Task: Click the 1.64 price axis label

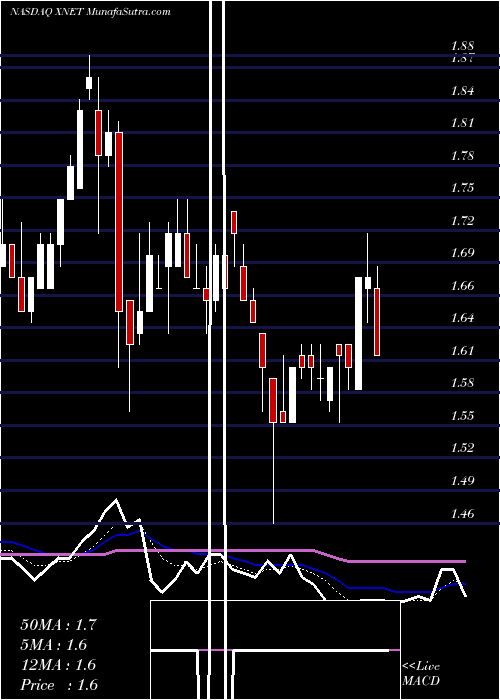Action: (x=462, y=317)
